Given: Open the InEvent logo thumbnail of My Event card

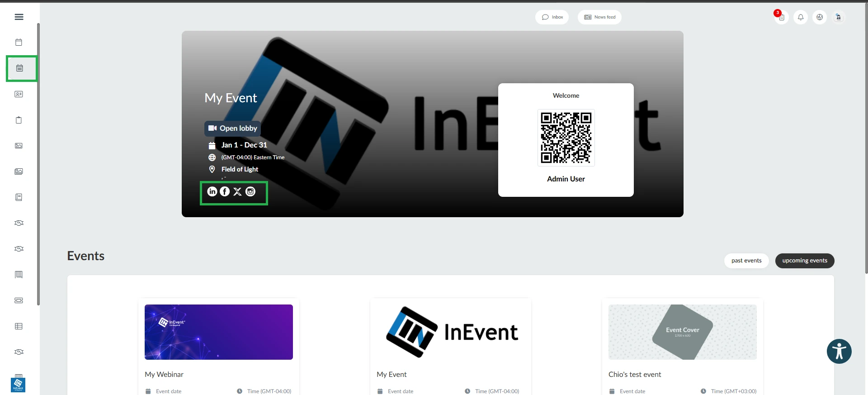Looking at the screenshot, I should point(451,332).
